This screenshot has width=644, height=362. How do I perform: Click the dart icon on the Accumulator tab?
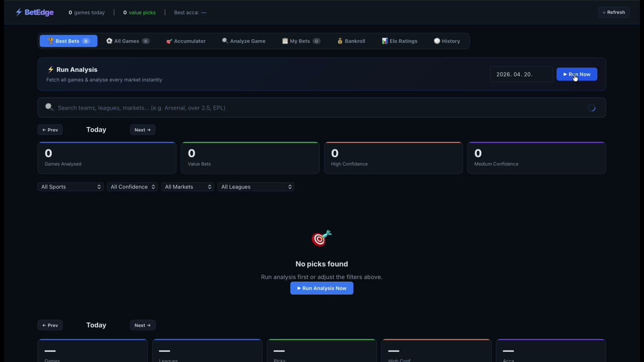[x=170, y=41]
